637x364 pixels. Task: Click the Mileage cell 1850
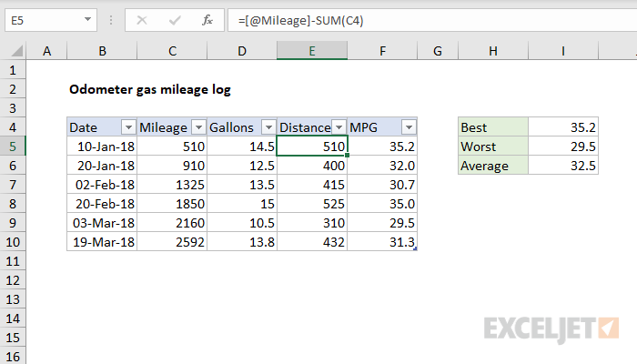172,204
